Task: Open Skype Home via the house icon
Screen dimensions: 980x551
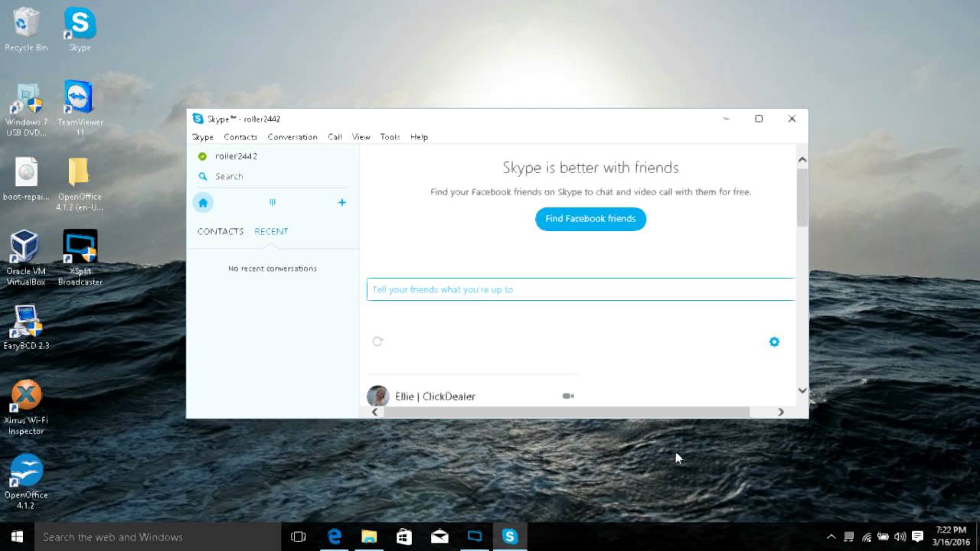Action: pos(203,203)
